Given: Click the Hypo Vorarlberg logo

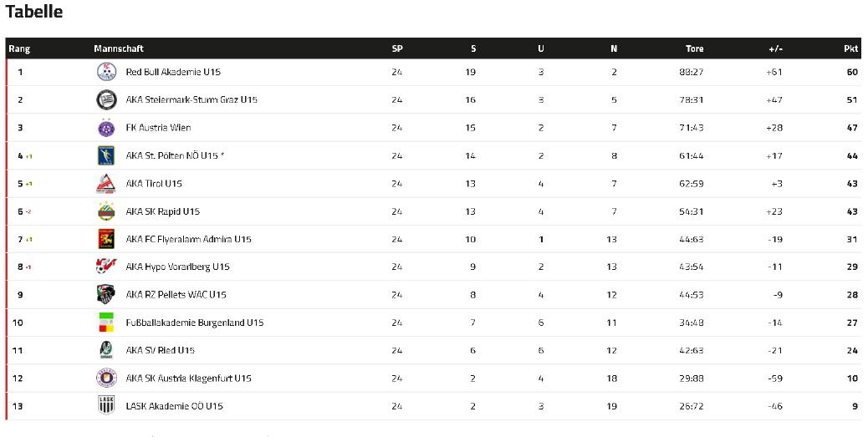Looking at the screenshot, I should click(106, 267).
